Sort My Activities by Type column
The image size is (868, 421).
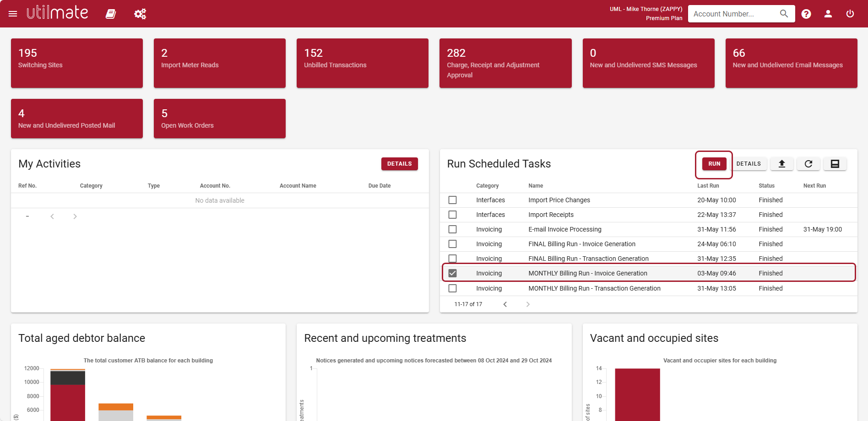tap(154, 186)
